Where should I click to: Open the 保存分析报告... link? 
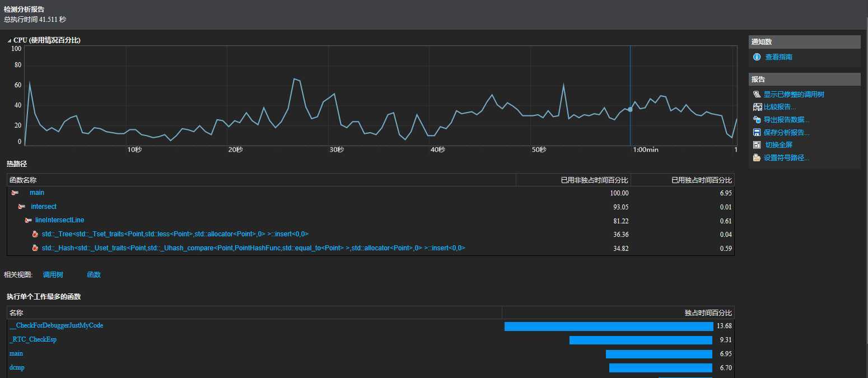(x=786, y=133)
